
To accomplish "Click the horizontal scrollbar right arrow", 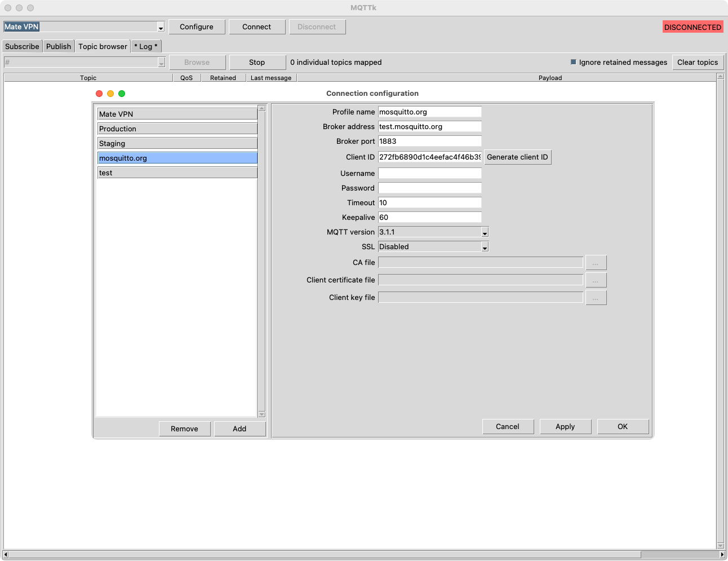I will 722,555.
